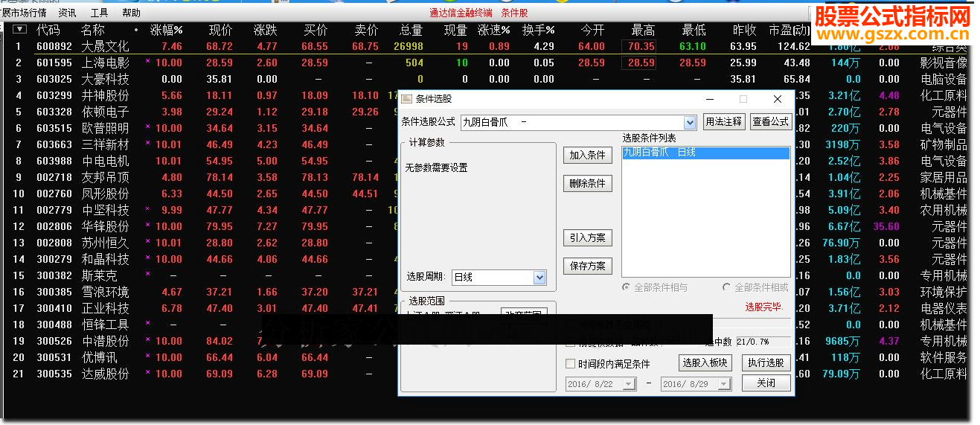This screenshot has width=980, height=425.
Task: Open the 展市场行情 menu item
Action: click(24, 13)
